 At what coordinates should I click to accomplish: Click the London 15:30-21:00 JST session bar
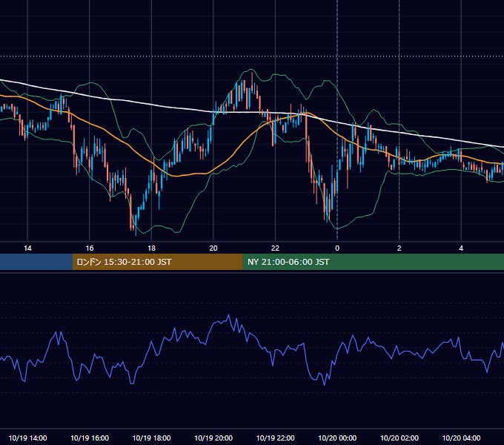pos(157,262)
